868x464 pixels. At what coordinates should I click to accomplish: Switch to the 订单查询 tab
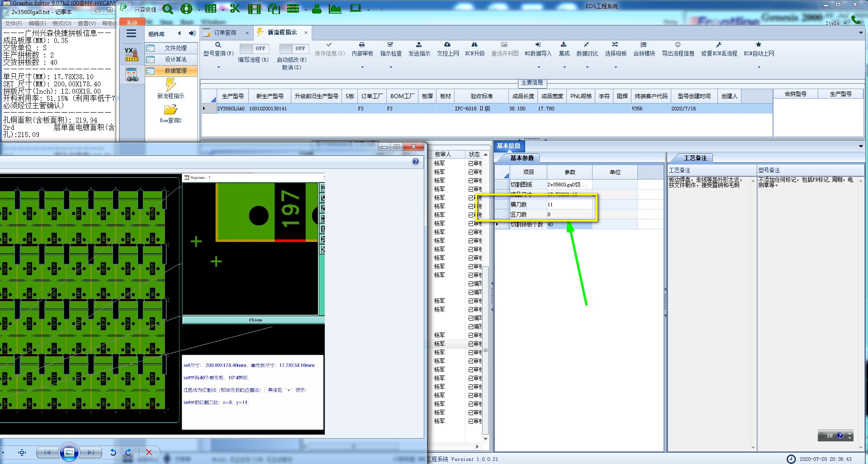pyautogui.click(x=225, y=33)
